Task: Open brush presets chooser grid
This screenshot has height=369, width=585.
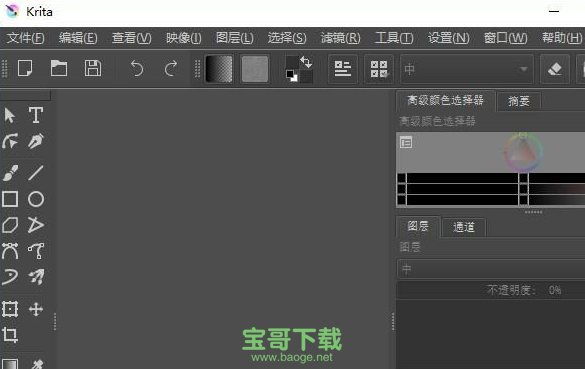Action: pyautogui.click(x=379, y=69)
